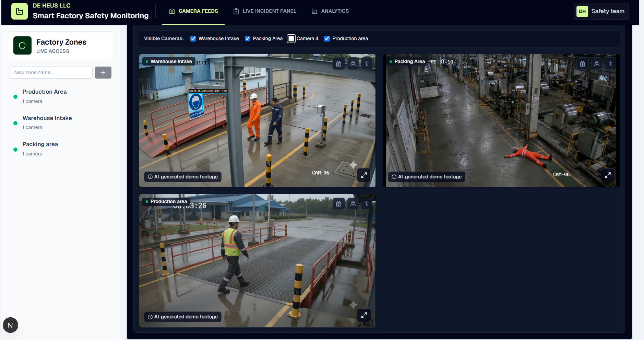Switch to the Live Incident Panel tab
This screenshot has width=644, height=340.
(x=265, y=11)
